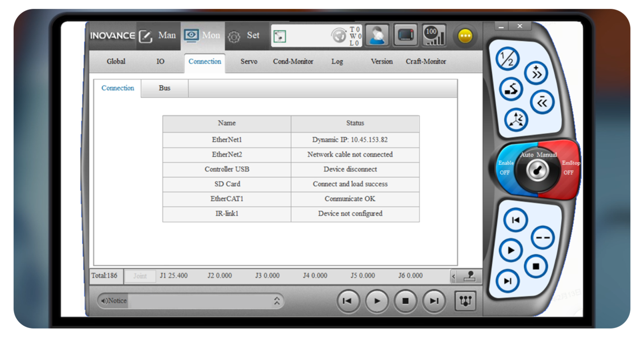Click the pendant double-dash button
The height and width of the screenshot is (337, 644).
pyautogui.click(x=543, y=238)
